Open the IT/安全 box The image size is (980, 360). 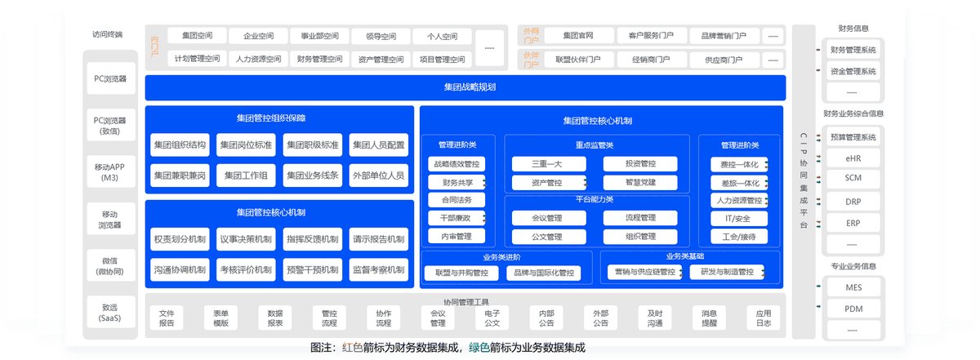(x=739, y=218)
